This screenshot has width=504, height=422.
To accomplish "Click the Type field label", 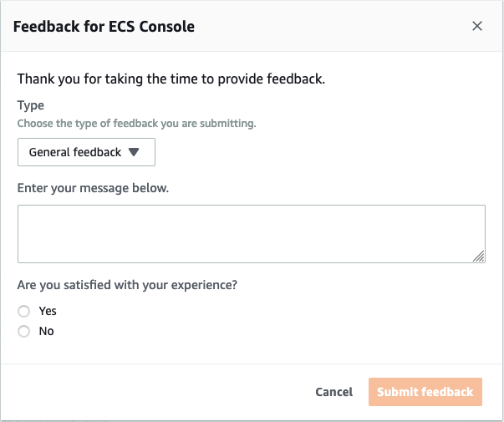I will (31, 106).
